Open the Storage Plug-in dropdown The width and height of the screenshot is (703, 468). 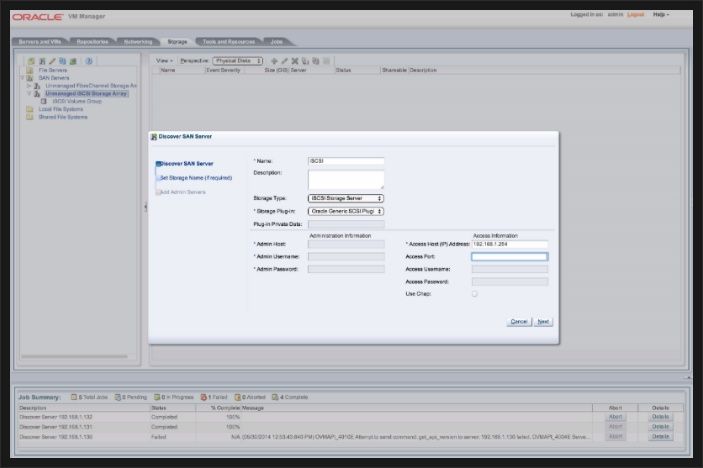coord(346,211)
